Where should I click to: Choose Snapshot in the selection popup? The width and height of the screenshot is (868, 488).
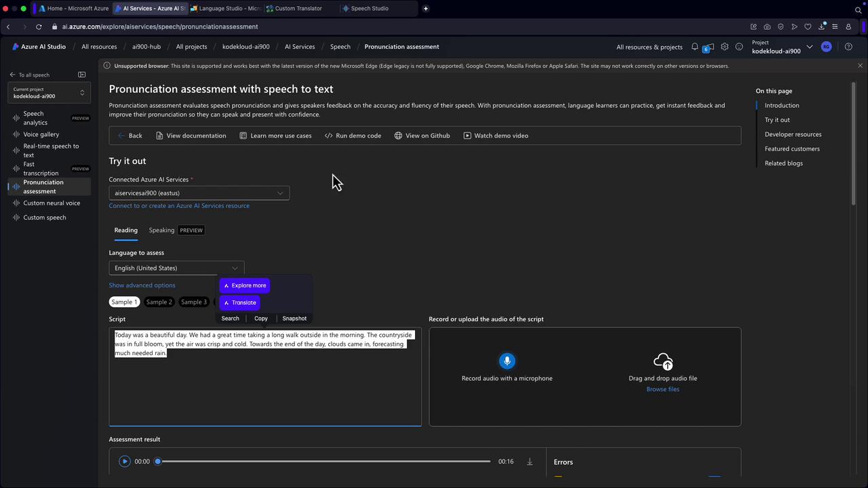click(294, 319)
